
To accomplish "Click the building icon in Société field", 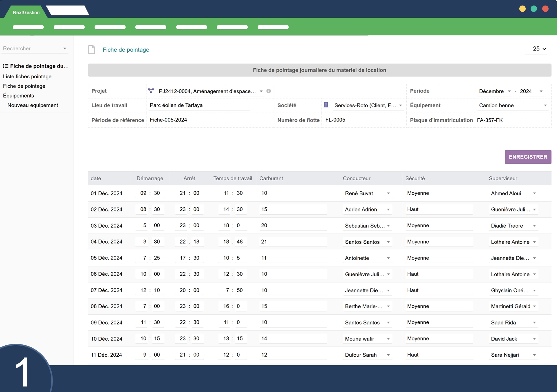I will click(326, 105).
